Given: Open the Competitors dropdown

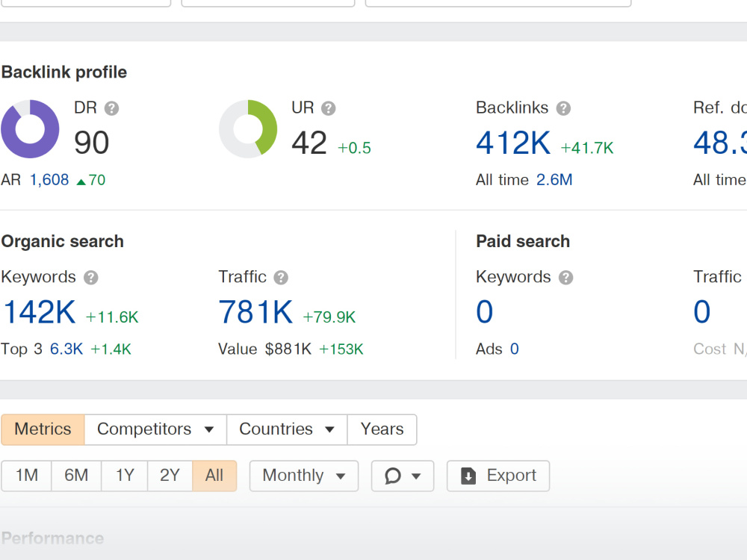Looking at the screenshot, I should coord(155,429).
